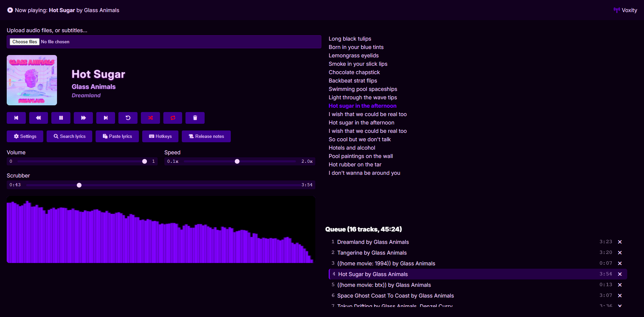Click the lyric "Hotels and alcohol"
The height and width of the screenshot is (317, 644).
[352, 148]
